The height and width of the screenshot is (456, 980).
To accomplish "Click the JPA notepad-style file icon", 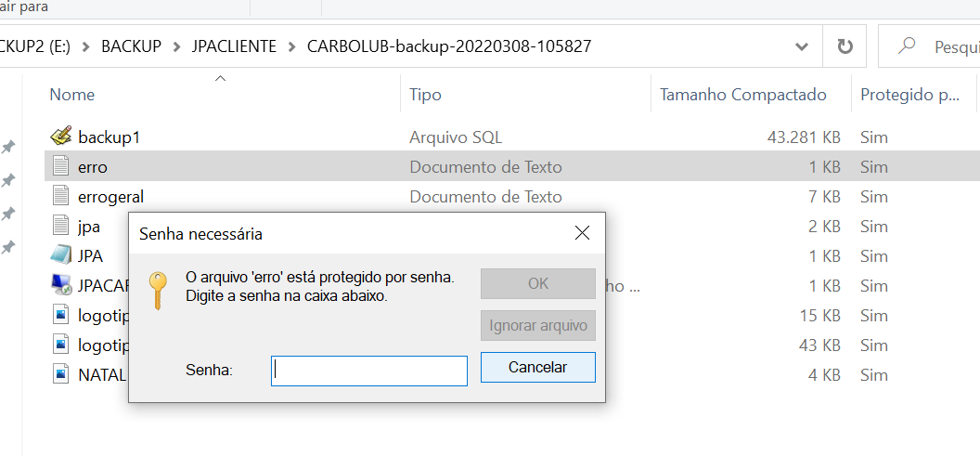I will click(x=60, y=255).
